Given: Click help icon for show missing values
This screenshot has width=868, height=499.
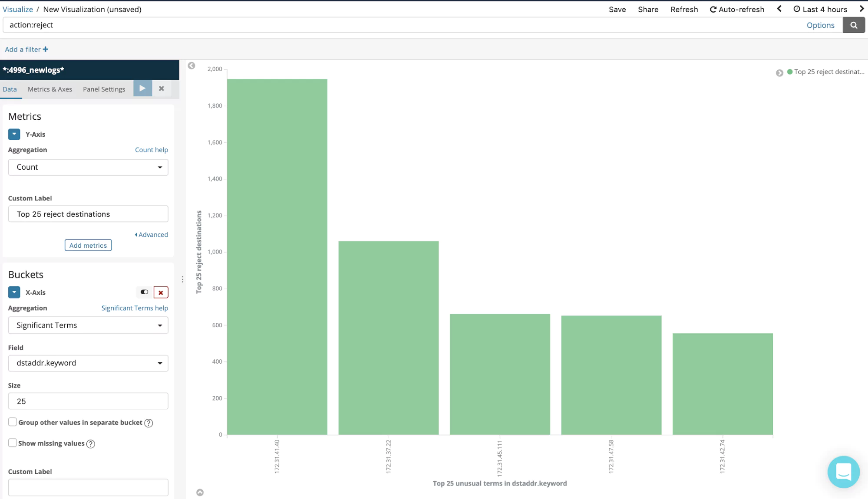Looking at the screenshot, I should coord(90,444).
